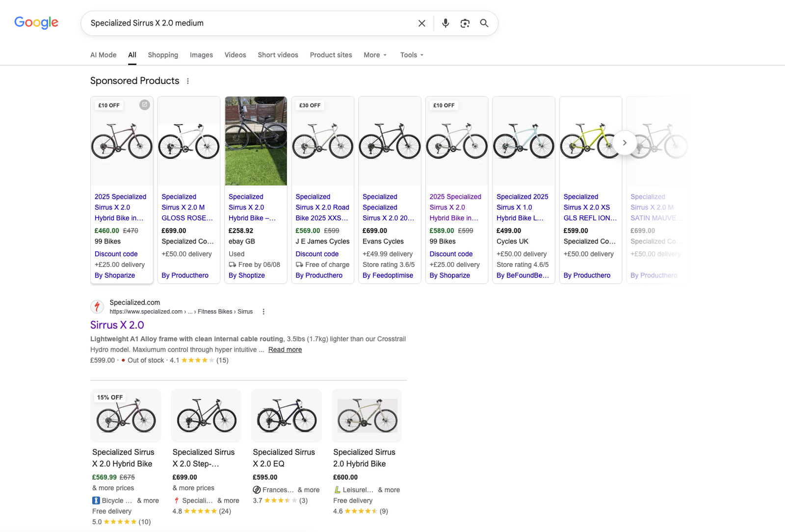Open 2025 Specialized Sirrus X 2.0 £460.00 listing title

pos(120,207)
